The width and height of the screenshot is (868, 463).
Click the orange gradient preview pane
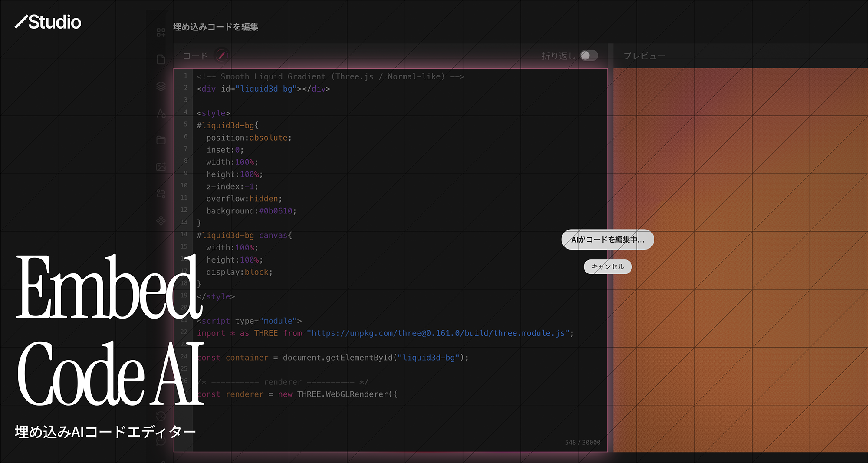click(740, 260)
